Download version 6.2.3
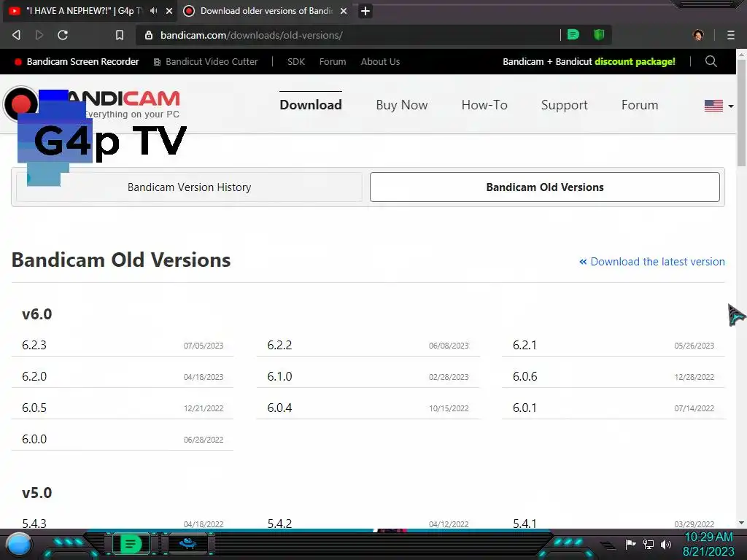Screen dimensions: 747x560 click(x=123, y=345)
